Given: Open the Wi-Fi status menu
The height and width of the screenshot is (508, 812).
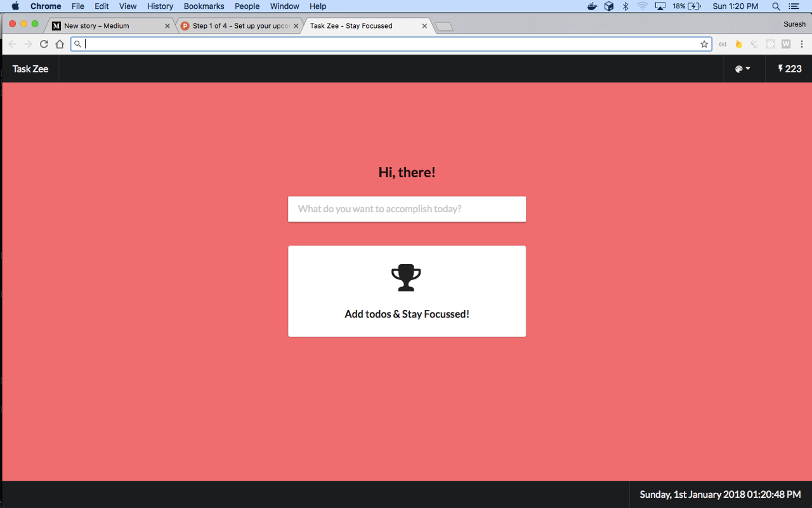Looking at the screenshot, I should click(643, 6).
